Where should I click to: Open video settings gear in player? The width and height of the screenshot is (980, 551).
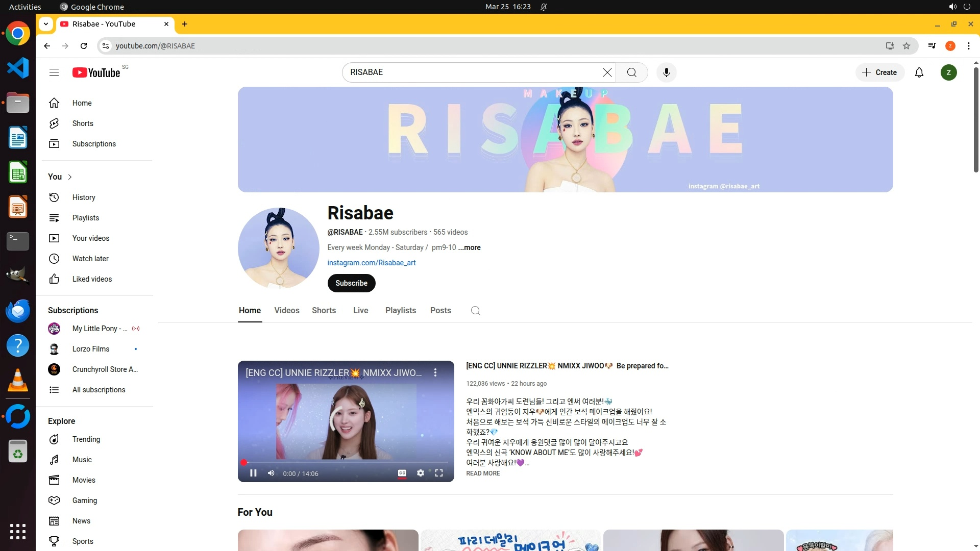point(420,473)
